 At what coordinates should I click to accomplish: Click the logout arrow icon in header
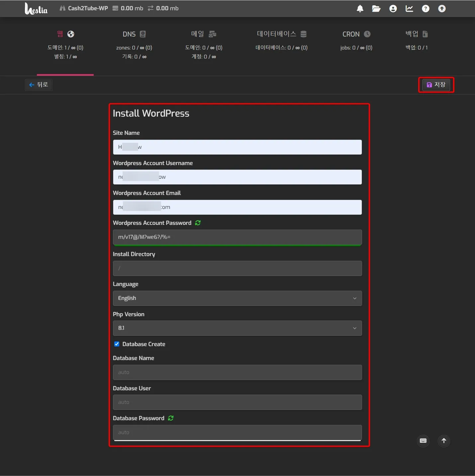[442, 9]
